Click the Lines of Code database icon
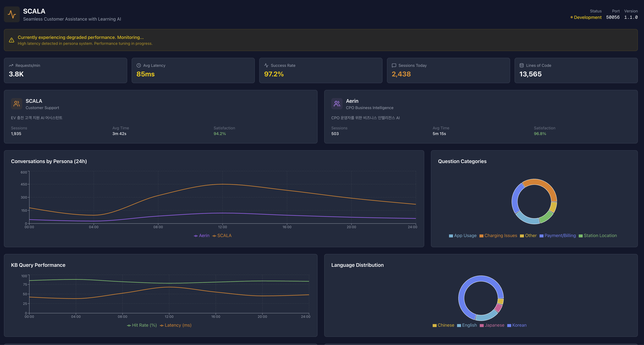The image size is (644, 345). pyautogui.click(x=521, y=66)
